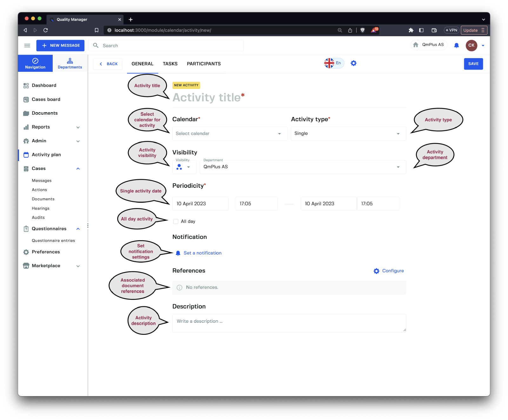Open browser extensions puzzle icon

[411, 30]
